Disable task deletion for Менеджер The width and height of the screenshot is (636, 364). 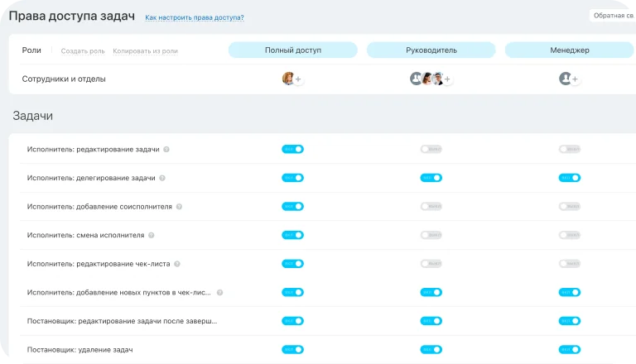tap(570, 349)
